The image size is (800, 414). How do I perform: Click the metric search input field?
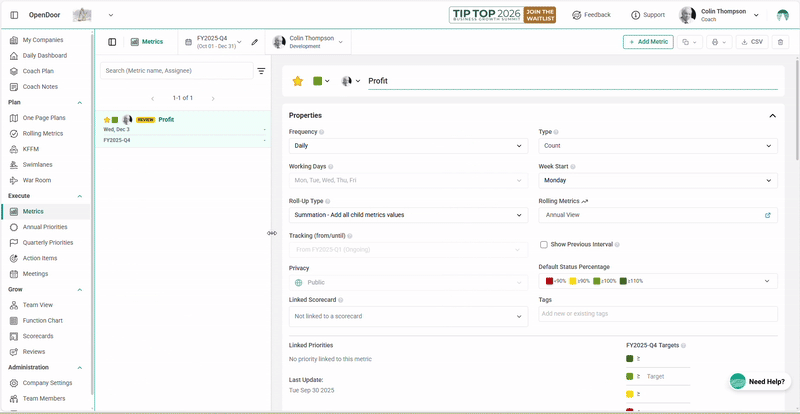[176, 71]
